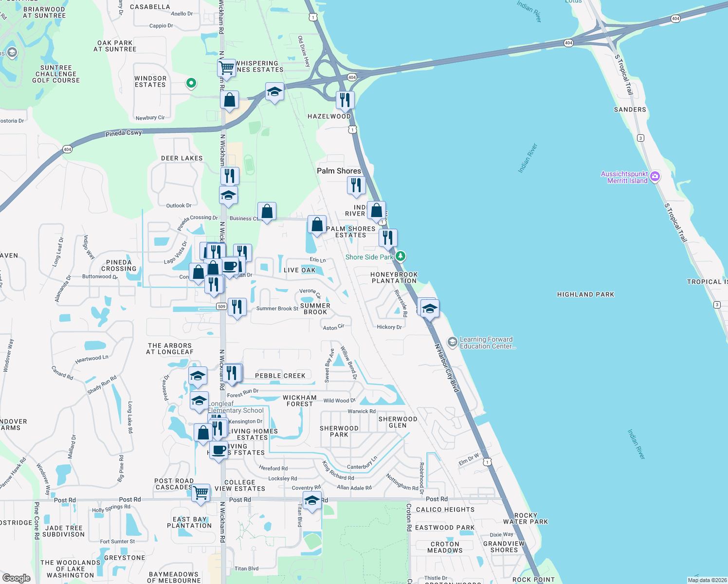Viewport: 728px width, 584px height.
Task: Click the shopping cart pin near Post Road Cascades
Action: (200, 493)
